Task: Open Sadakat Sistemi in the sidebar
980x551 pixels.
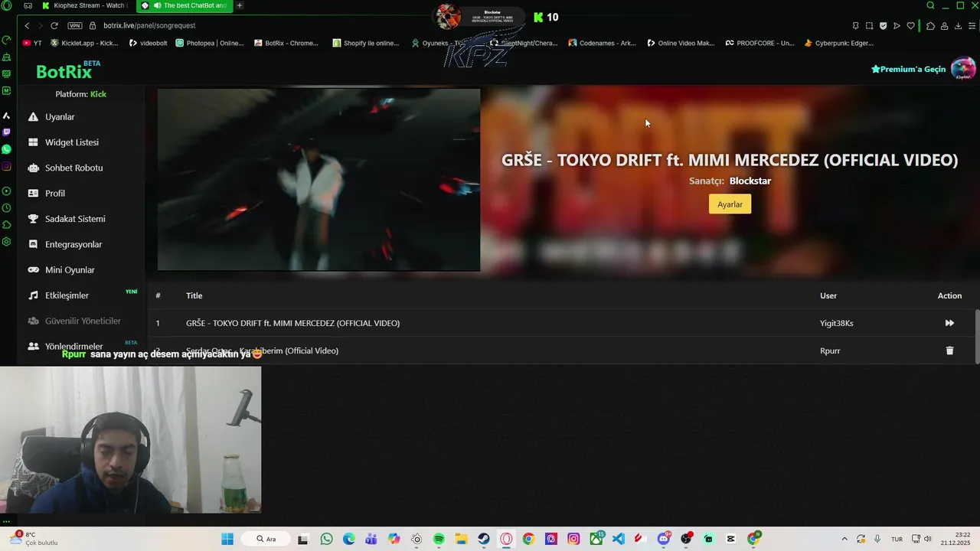Action: point(67,219)
